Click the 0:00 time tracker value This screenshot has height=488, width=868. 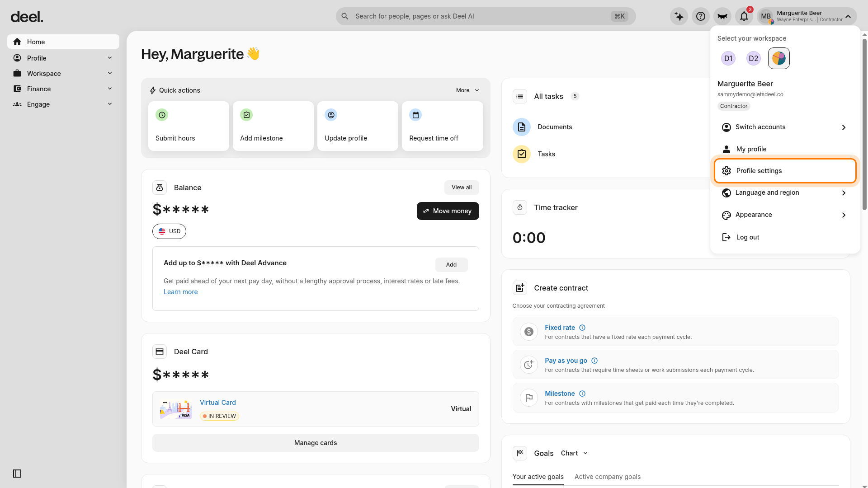529,238
